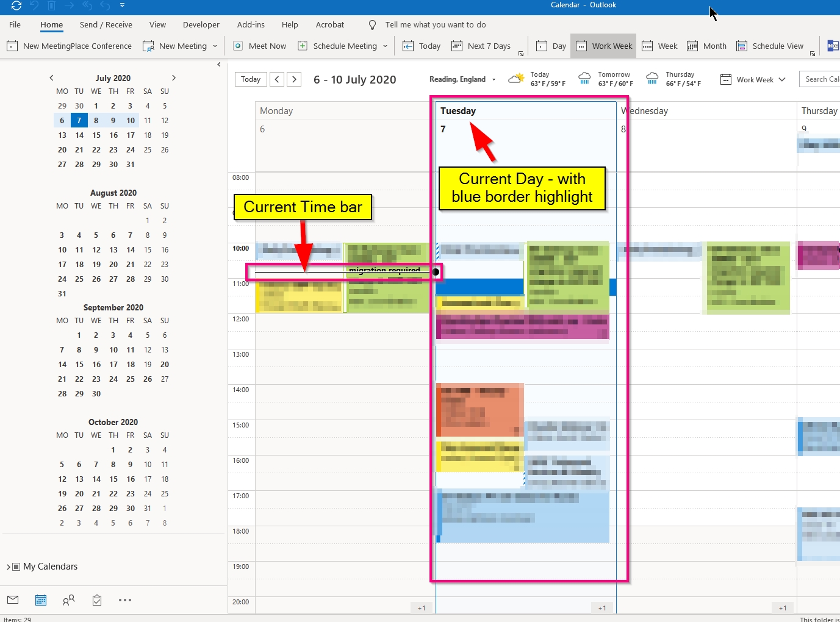This screenshot has width=840, height=622.
Task: Change calendar arrangement to Month view
Action: (706, 46)
